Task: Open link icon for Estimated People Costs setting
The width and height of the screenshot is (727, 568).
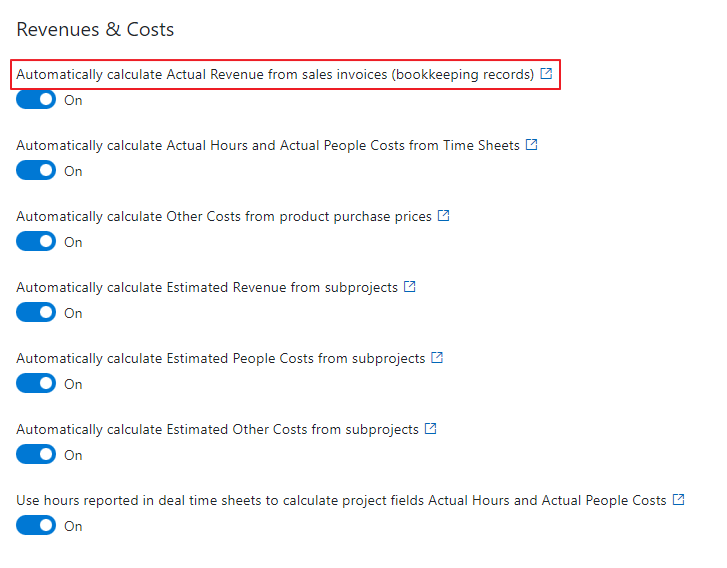Action: (x=437, y=357)
